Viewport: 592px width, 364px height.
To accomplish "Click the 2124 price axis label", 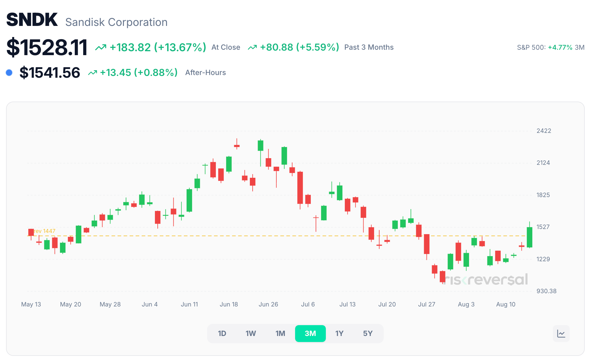I will [x=543, y=163].
